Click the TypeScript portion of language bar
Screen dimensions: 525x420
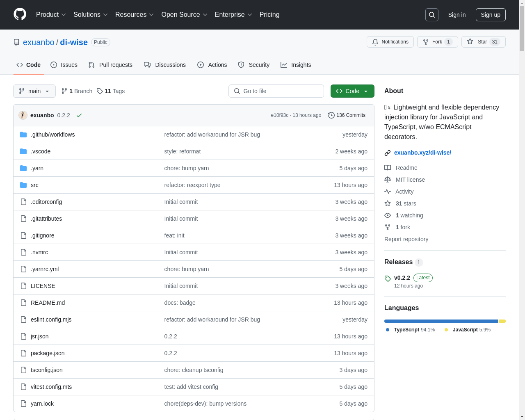(x=441, y=321)
